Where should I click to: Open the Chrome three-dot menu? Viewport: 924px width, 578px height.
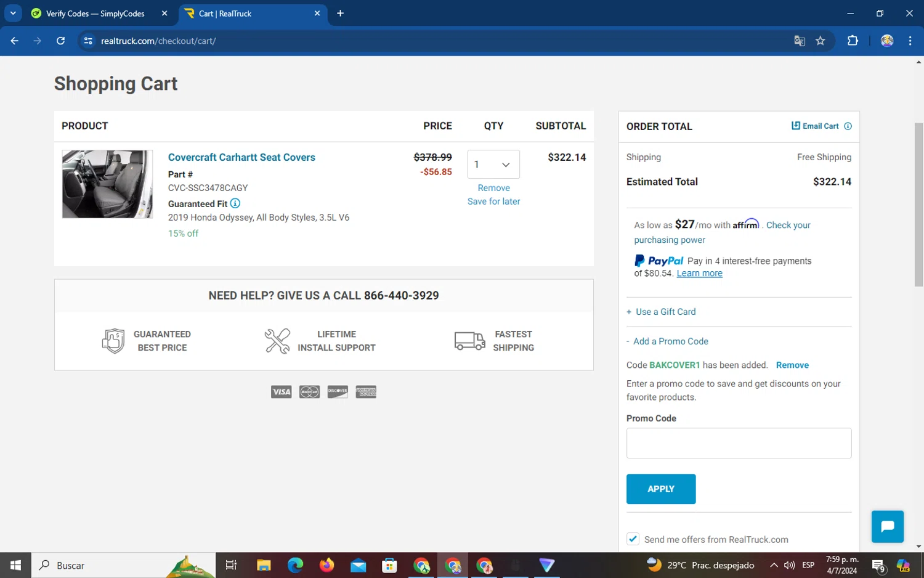pyautogui.click(x=910, y=41)
